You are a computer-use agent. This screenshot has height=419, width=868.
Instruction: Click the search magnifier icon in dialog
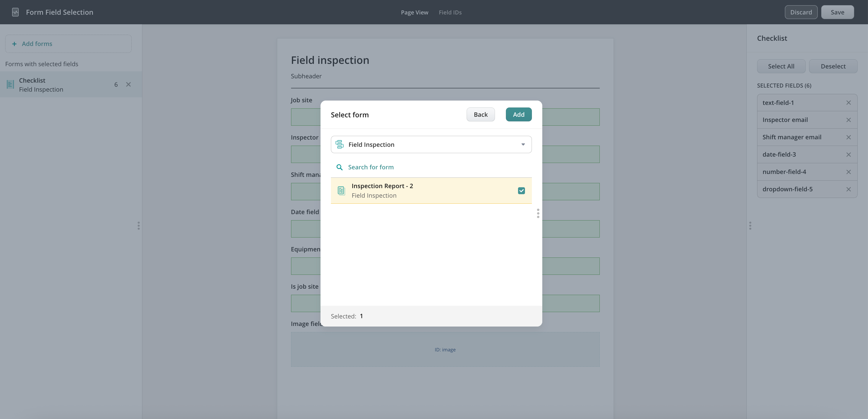pyautogui.click(x=340, y=167)
